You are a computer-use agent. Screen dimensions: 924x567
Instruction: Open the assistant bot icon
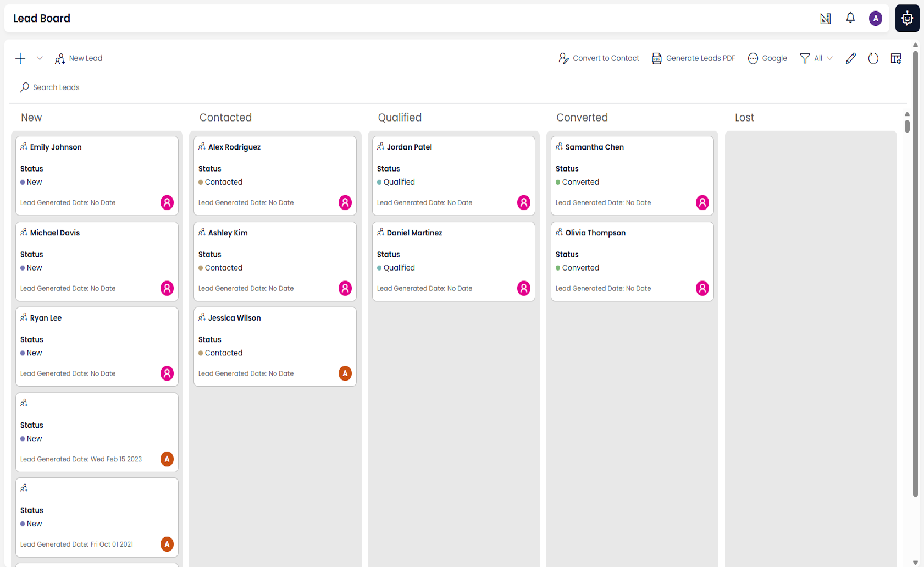coord(908,18)
